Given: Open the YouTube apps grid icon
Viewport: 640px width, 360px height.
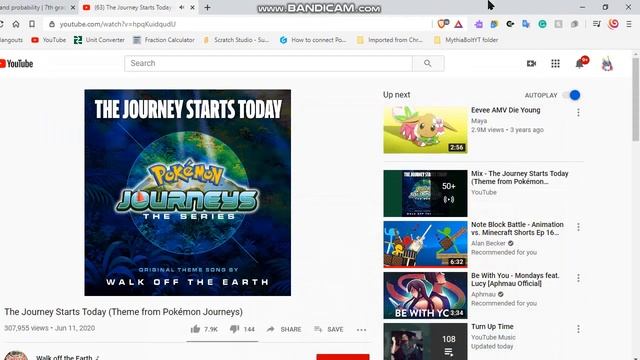Looking at the screenshot, I should 555,63.
